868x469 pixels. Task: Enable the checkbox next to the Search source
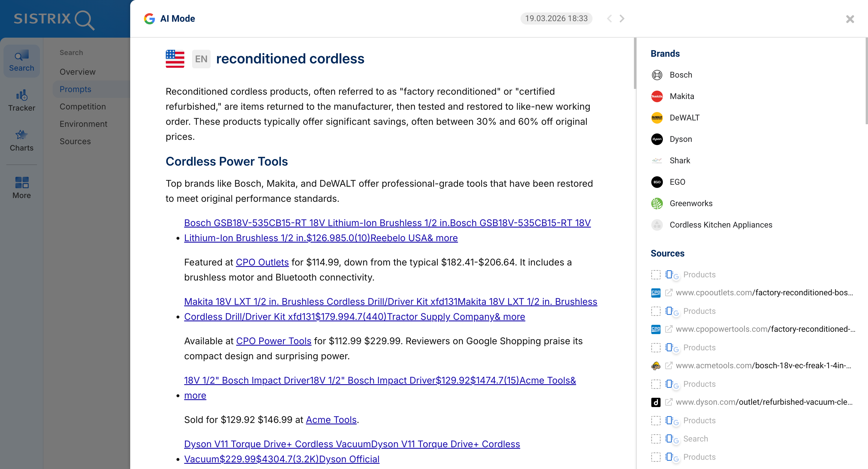656,439
